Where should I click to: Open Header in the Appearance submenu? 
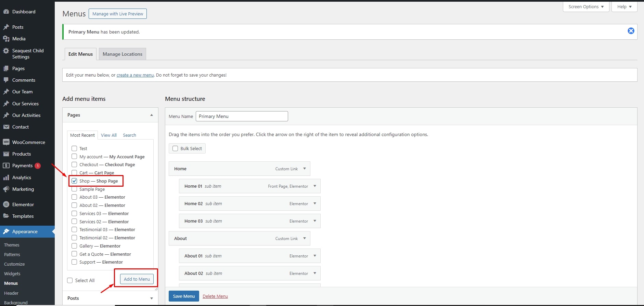[x=11, y=293]
